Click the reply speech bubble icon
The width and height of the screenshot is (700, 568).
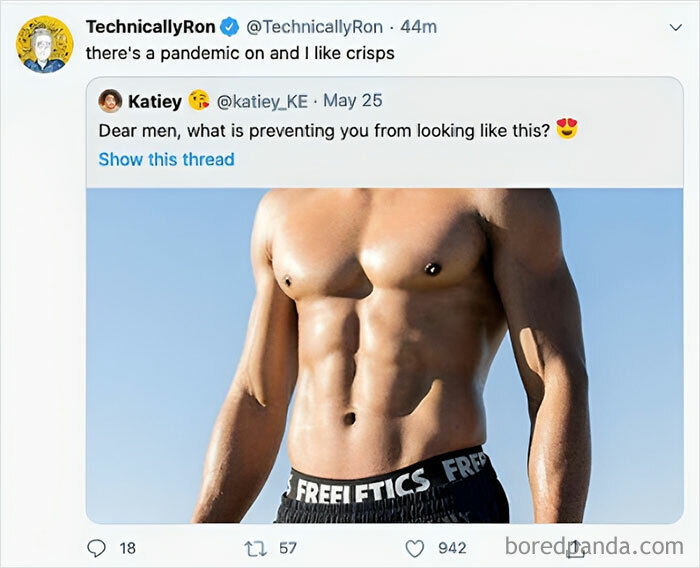[x=97, y=548]
